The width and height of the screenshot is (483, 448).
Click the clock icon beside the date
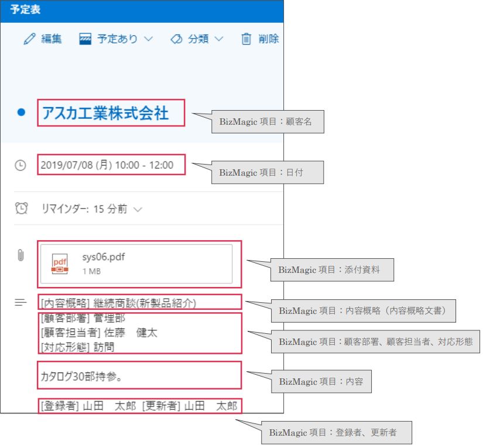[20, 165]
